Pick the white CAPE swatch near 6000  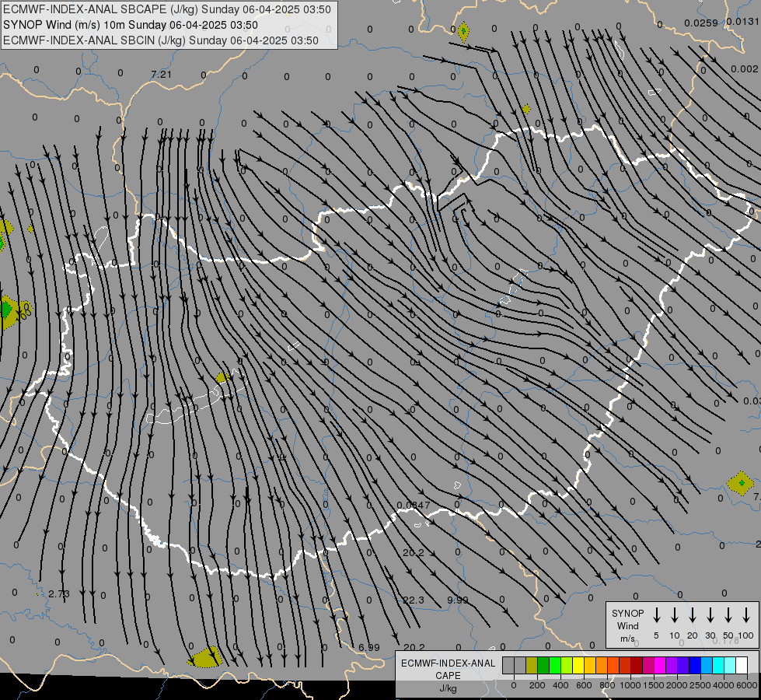pos(741,666)
